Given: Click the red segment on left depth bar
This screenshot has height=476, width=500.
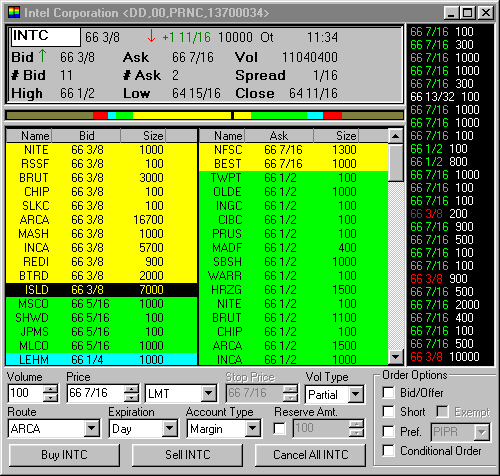Looking at the screenshot, I should click(100, 116).
